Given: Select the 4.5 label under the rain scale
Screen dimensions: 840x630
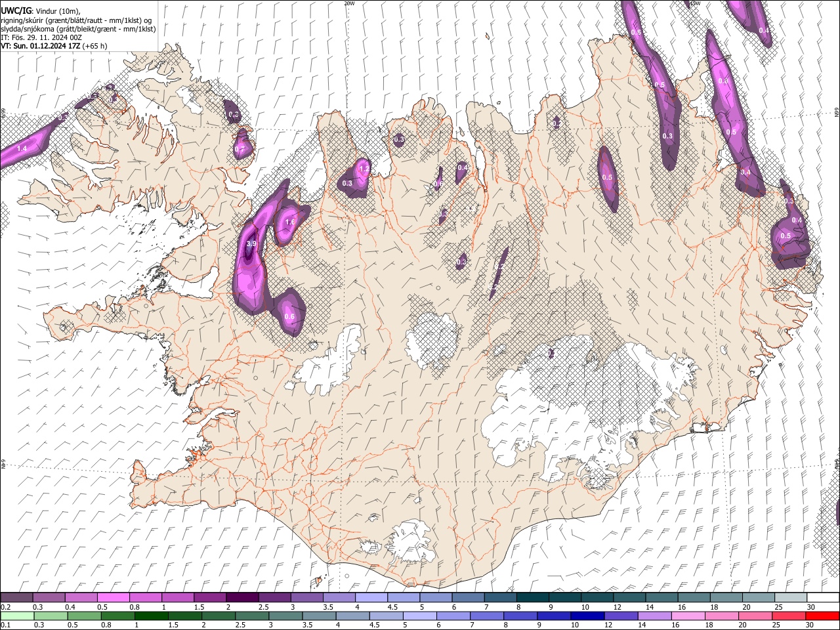Looking at the screenshot, I should (374, 625).
